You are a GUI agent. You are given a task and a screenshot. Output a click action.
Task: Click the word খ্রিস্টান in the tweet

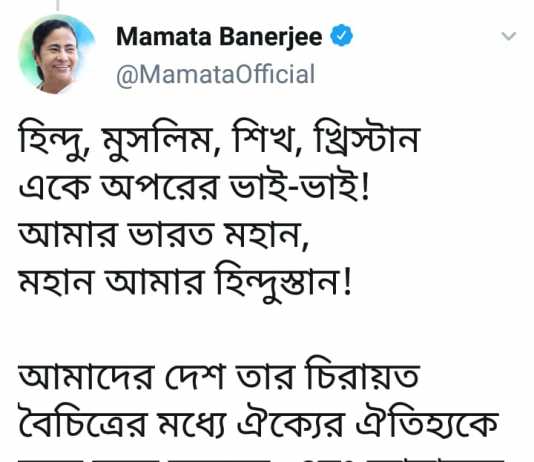click(366, 140)
